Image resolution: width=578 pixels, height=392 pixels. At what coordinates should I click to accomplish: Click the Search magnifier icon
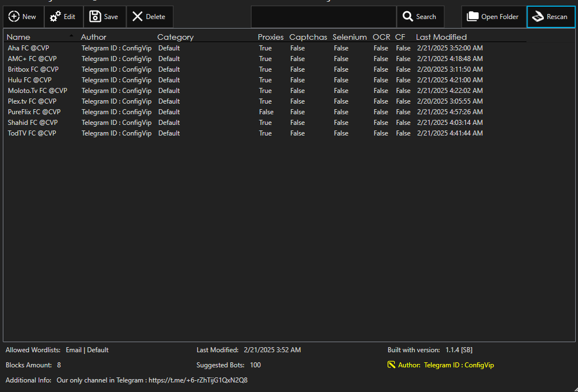tap(408, 17)
